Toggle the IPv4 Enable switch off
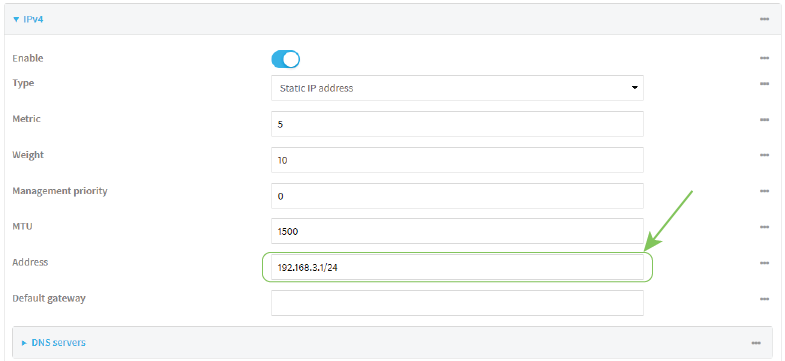This screenshot has width=785, height=361. tap(285, 59)
